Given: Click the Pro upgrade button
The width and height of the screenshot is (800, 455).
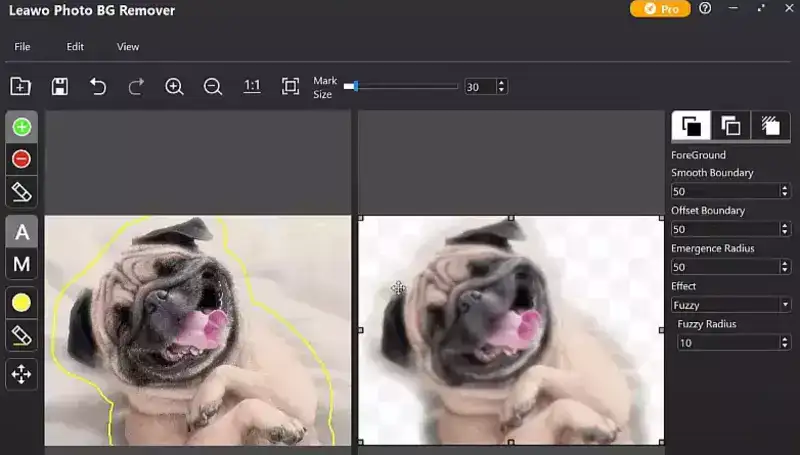Looking at the screenshot, I should [x=660, y=9].
